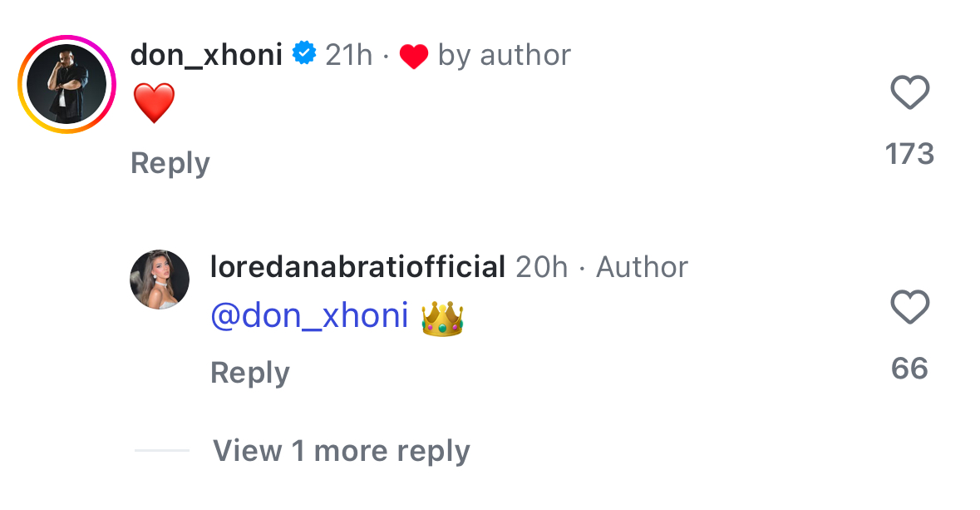Follow the blue @don_xhoni mention link
This screenshot has height=510, width=980.
(x=309, y=316)
